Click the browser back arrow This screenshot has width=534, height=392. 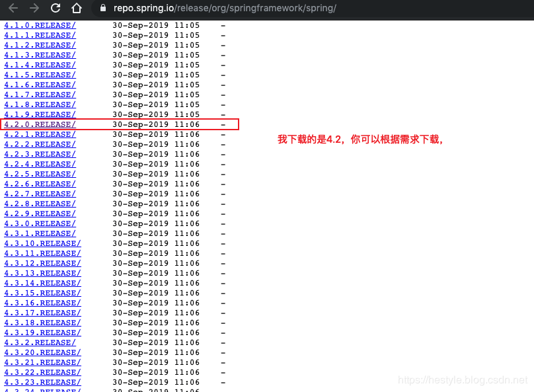pyautogui.click(x=13, y=9)
